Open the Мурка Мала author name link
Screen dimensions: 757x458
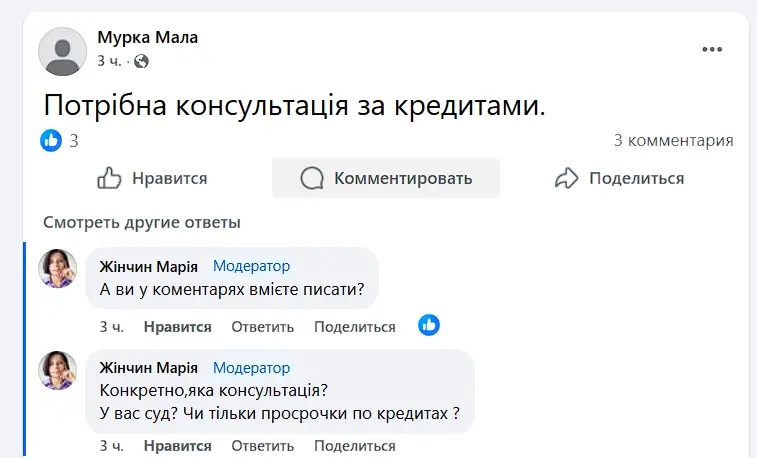(x=148, y=37)
